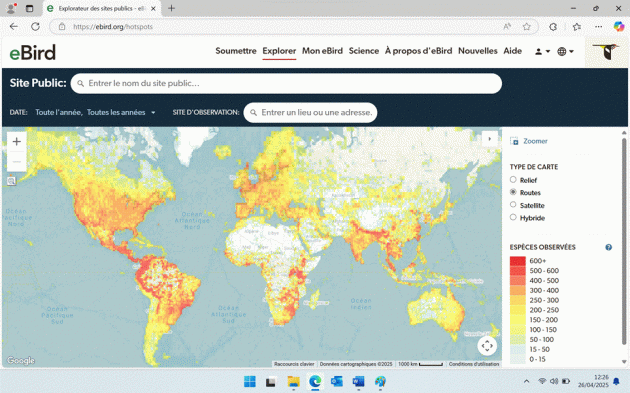Reload the page
This screenshot has height=393, width=630.
(35, 27)
